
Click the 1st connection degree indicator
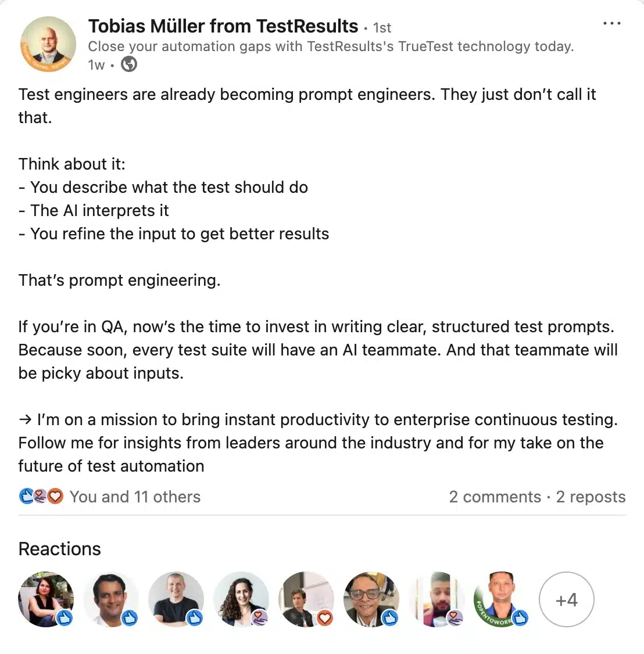click(x=382, y=27)
